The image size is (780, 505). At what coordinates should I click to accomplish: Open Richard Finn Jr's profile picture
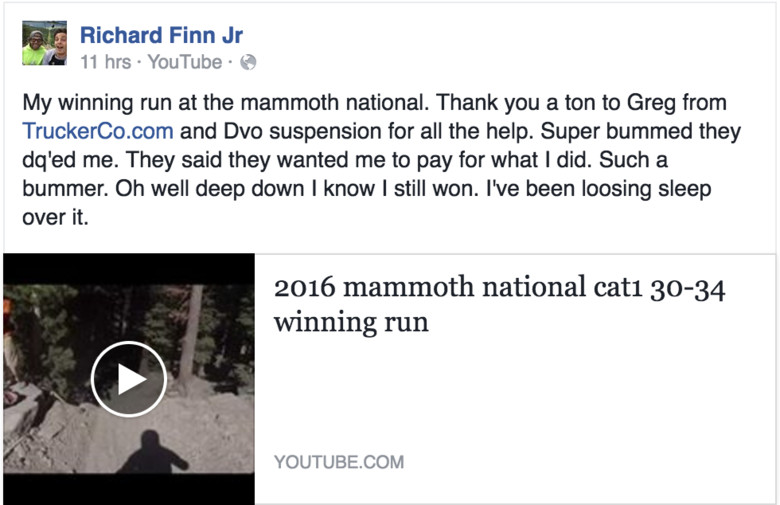pyautogui.click(x=44, y=44)
